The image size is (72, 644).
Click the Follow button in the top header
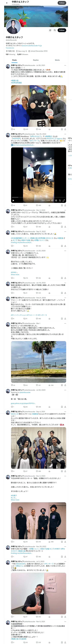tap(62, 3)
